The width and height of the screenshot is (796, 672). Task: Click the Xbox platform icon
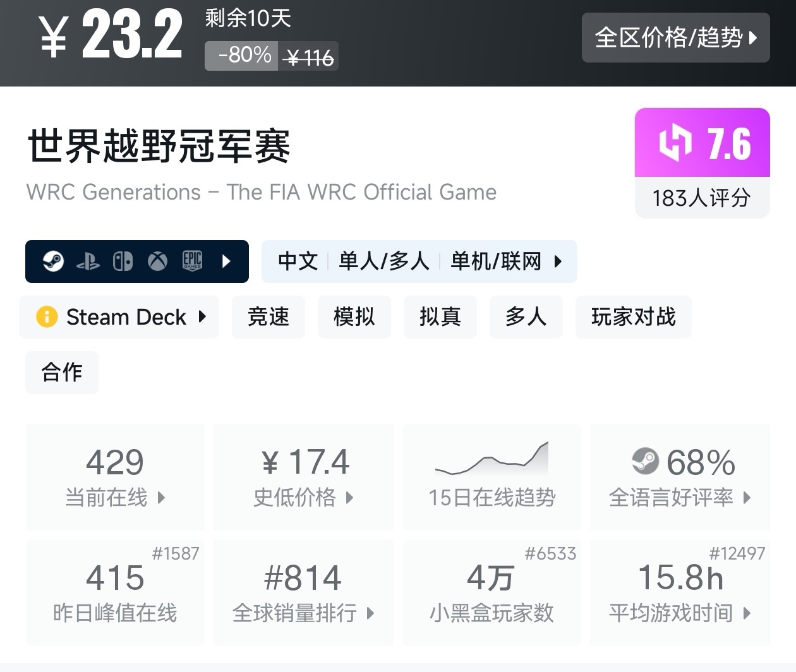pyautogui.click(x=157, y=261)
